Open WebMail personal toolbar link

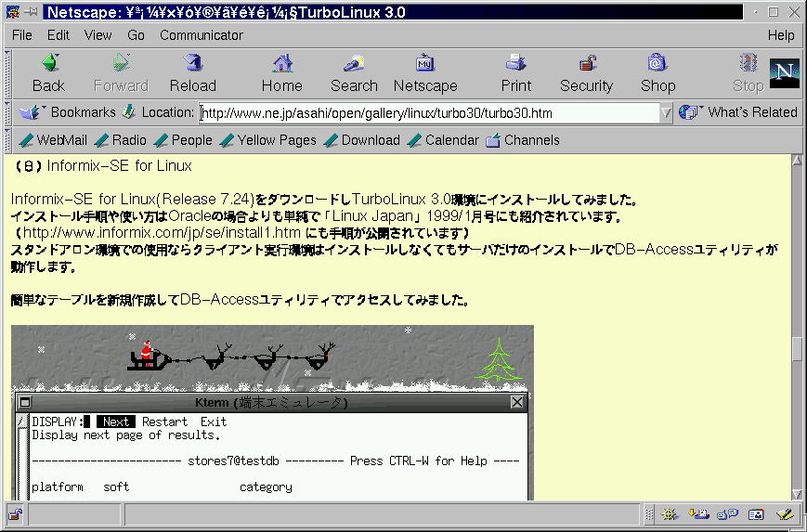(x=53, y=140)
